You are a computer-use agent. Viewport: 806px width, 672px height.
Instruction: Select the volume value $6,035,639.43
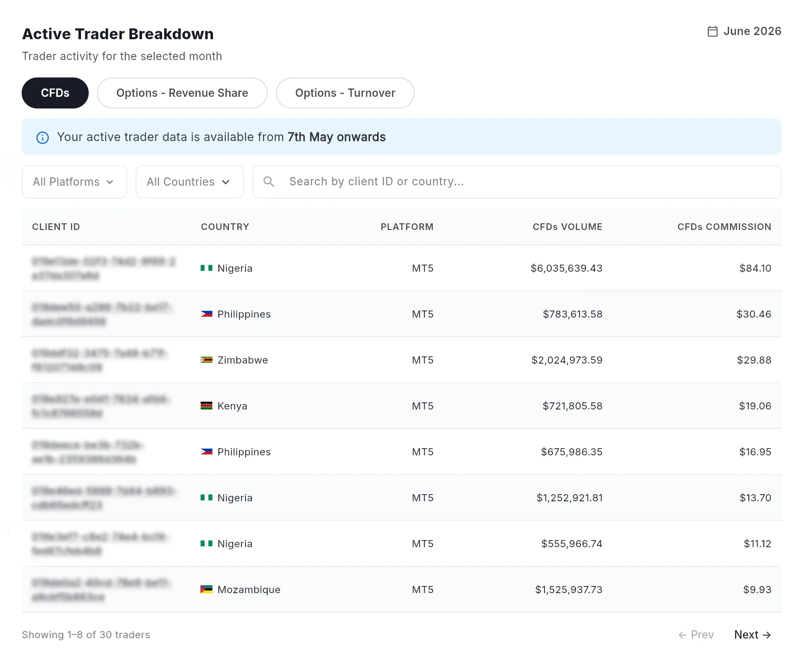[x=566, y=268]
